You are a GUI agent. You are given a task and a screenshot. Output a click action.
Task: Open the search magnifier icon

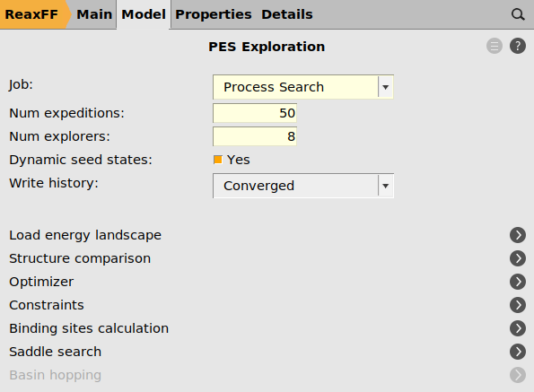[518, 14]
